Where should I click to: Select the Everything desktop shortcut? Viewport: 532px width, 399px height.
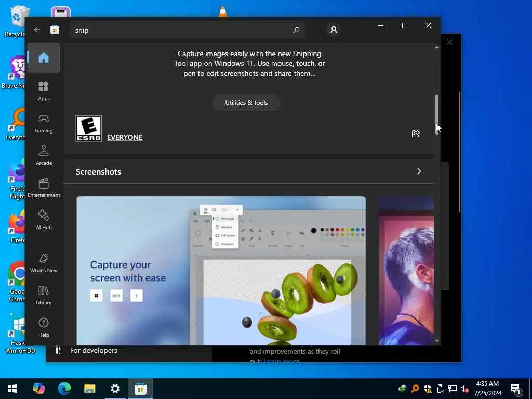[x=15, y=124]
